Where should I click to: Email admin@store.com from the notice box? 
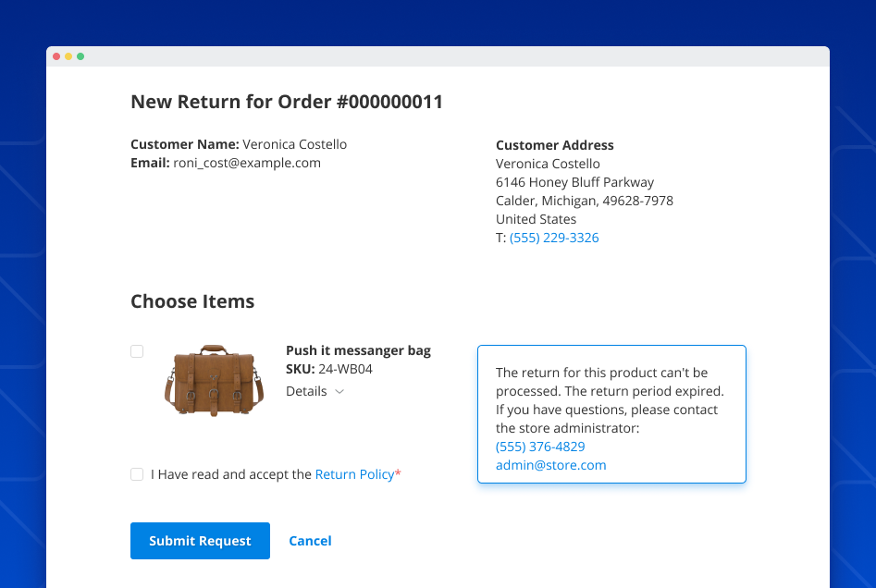tap(551, 465)
